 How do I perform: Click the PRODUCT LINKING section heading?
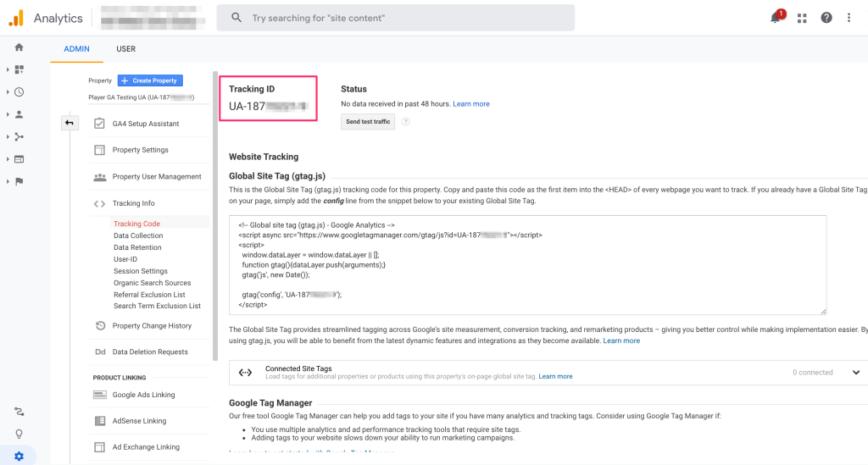pos(120,378)
